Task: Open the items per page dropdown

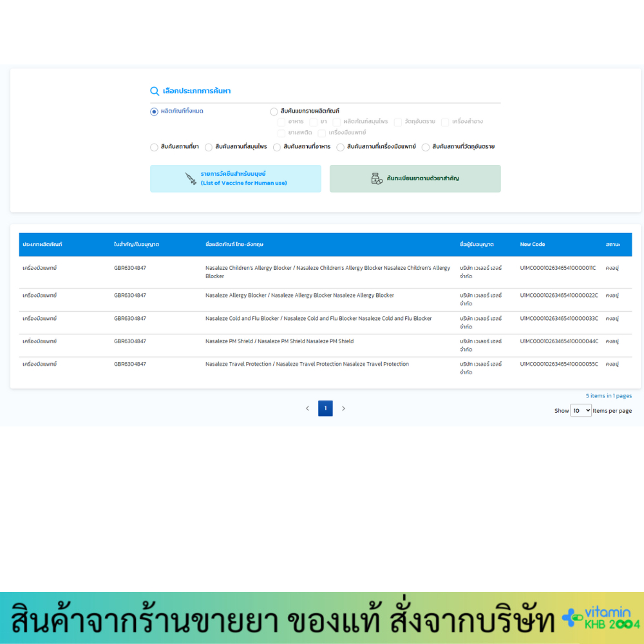Action: click(580, 410)
